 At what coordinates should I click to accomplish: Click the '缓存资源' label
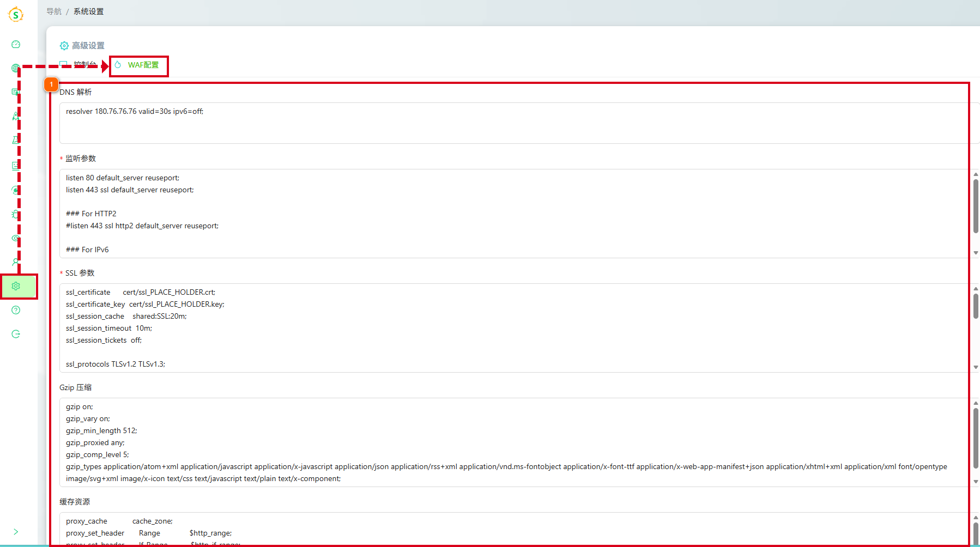[75, 502]
